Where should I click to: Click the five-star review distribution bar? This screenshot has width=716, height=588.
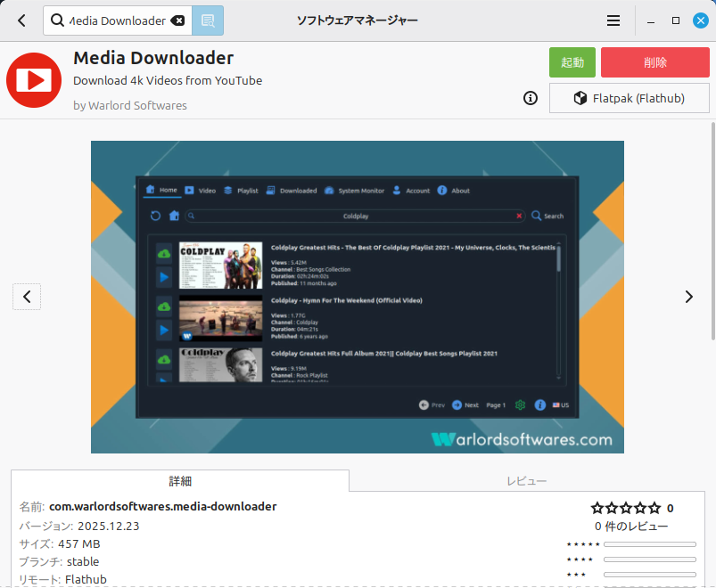coord(649,543)
